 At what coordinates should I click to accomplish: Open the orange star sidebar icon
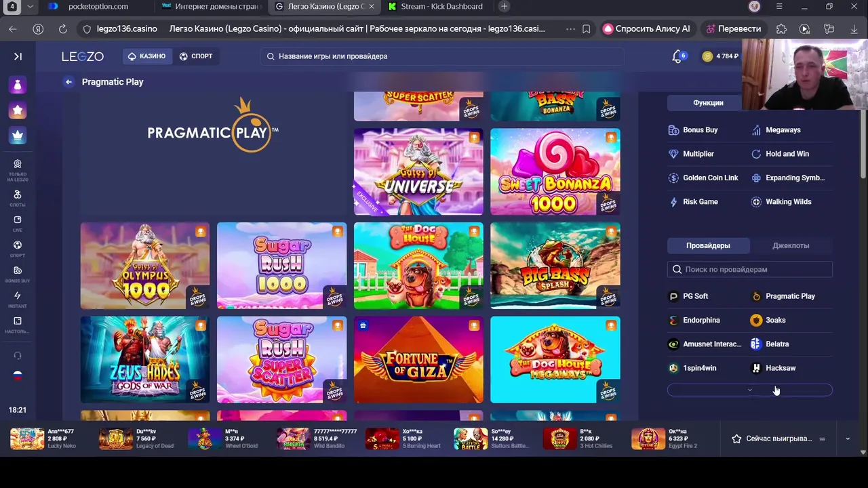pyautogui.click(x=18, y=110)
